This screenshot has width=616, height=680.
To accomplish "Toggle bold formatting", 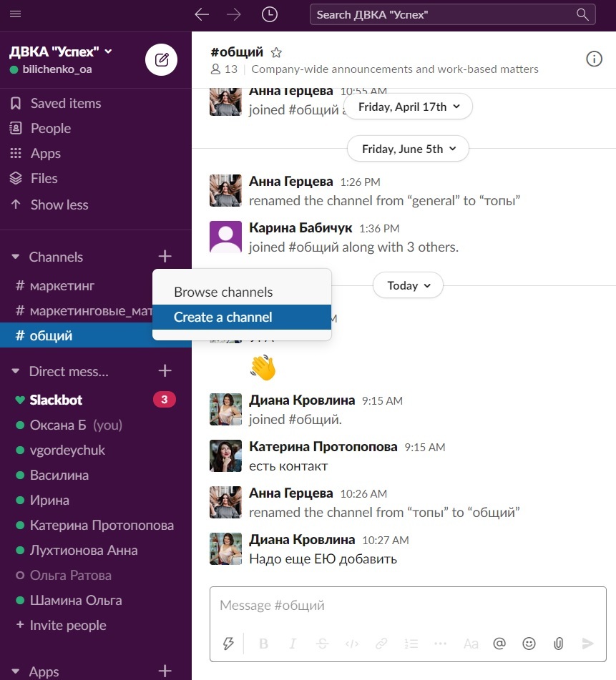I will click(x=263, y=644).
